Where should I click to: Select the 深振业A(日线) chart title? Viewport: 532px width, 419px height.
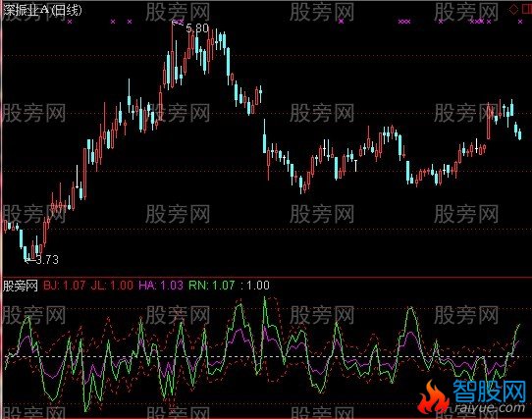click(43, 10)
